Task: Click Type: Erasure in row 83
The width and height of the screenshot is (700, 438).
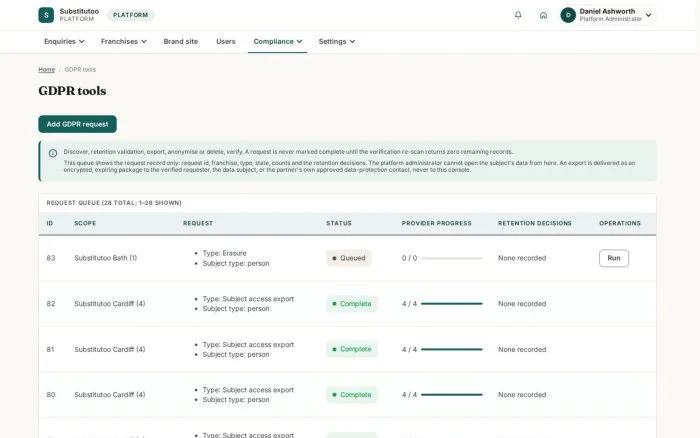Action: [225, 253]
